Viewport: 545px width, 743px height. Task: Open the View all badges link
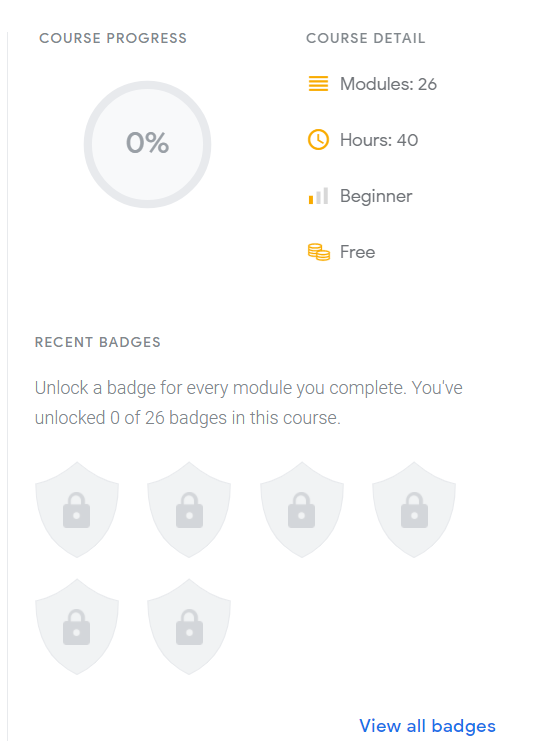pyautogui.click(x=427, y=726)
